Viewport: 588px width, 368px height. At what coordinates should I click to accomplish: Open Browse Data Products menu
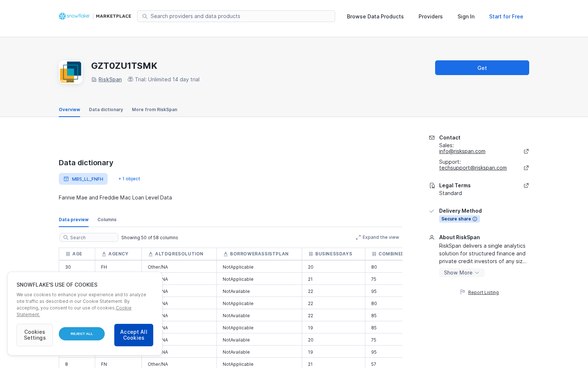point(375,17)
